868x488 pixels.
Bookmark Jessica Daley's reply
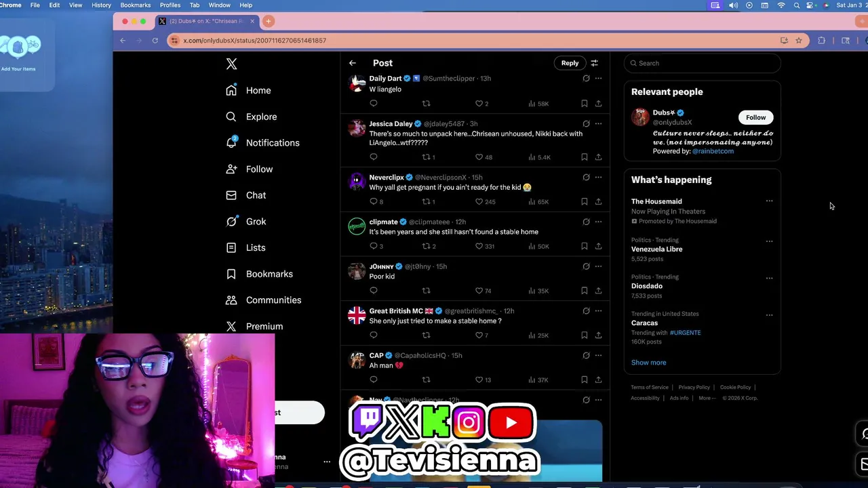(584, 157)
